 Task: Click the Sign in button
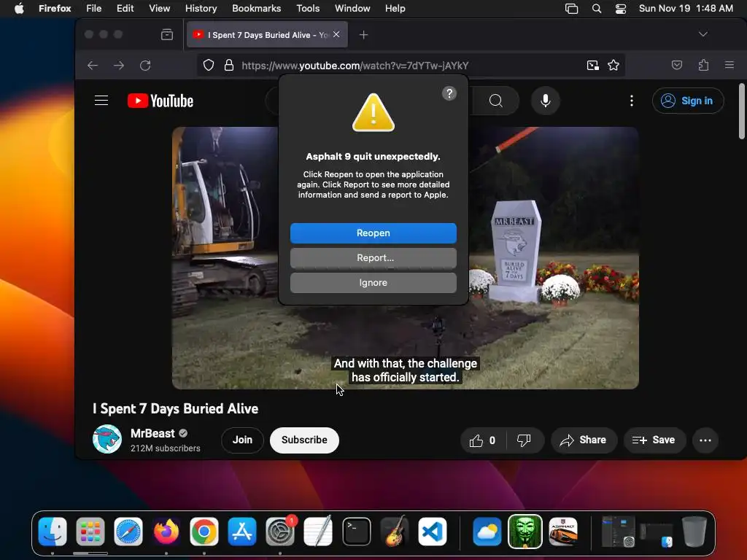687,101
